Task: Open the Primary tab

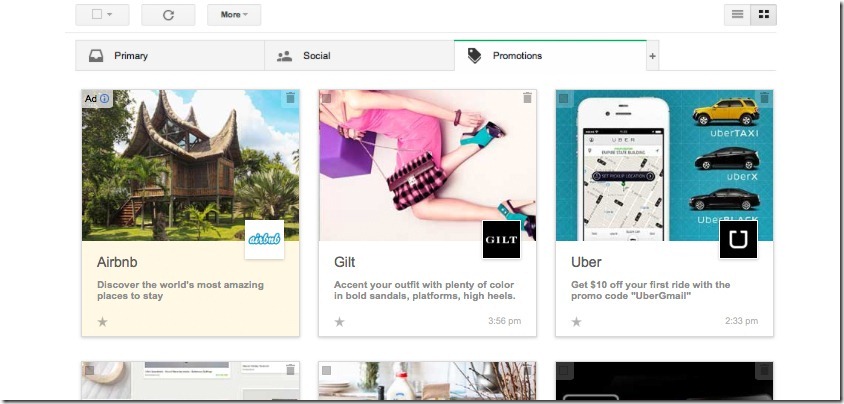Action: coord(170,55)
